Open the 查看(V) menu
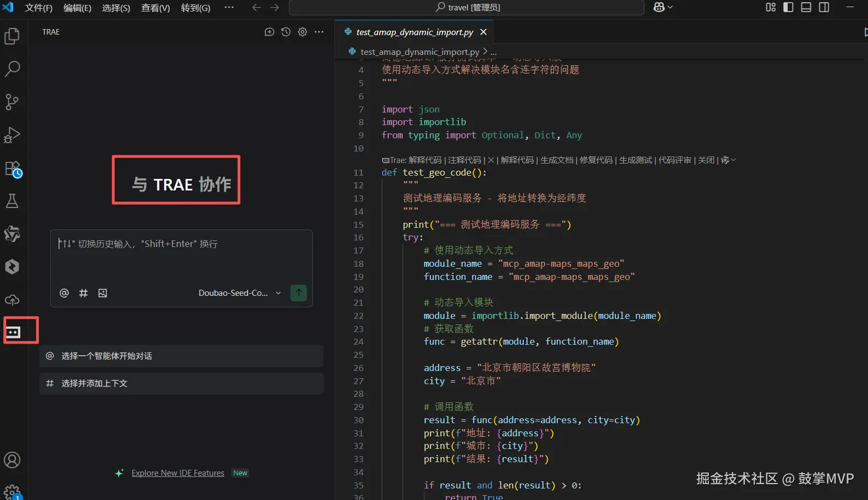Viewport: 868px width, 500px height. point(155,8)
